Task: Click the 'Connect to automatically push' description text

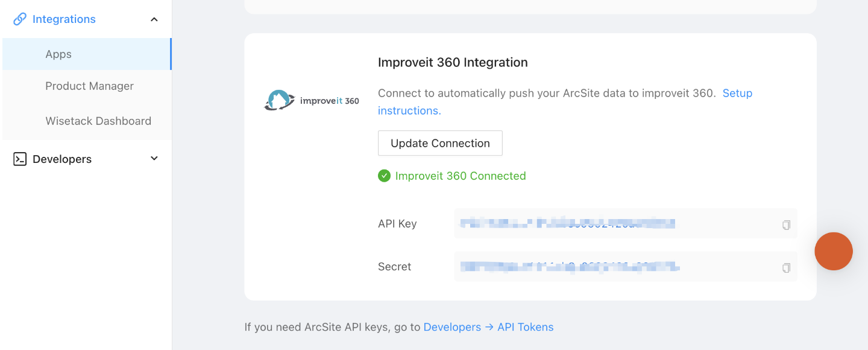Action: 547,94
